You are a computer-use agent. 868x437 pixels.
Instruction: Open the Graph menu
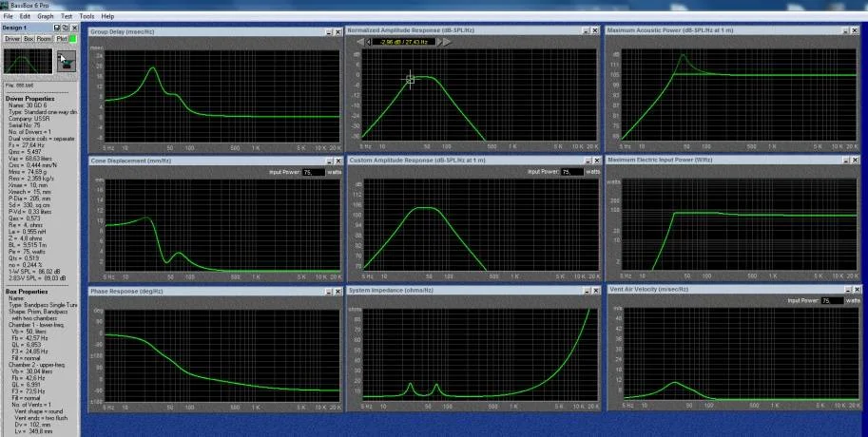(44, 16)
